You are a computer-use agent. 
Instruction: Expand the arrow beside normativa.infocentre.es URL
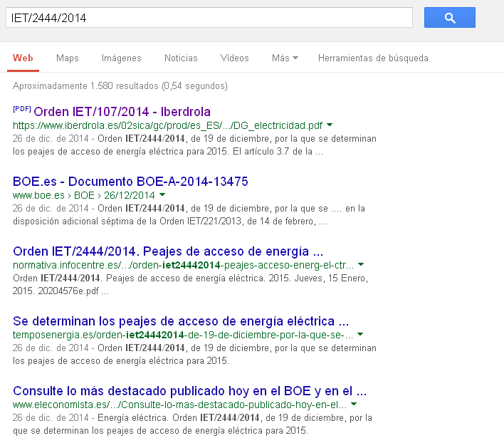pos(361,264)
